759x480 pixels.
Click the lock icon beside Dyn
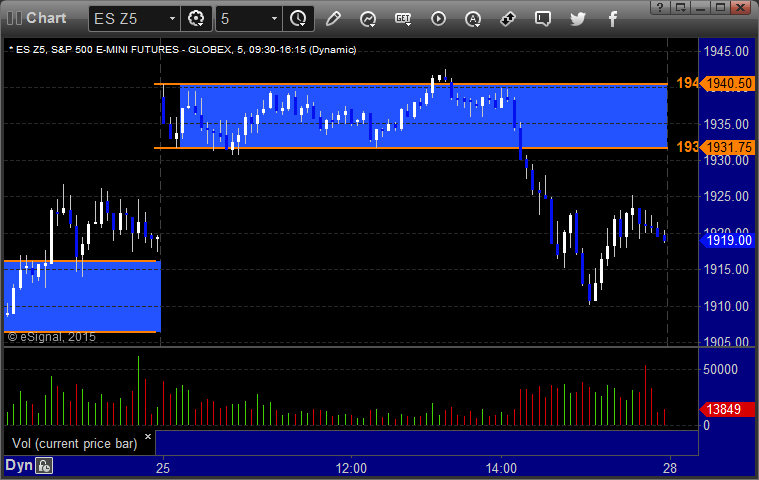point(44,465)
